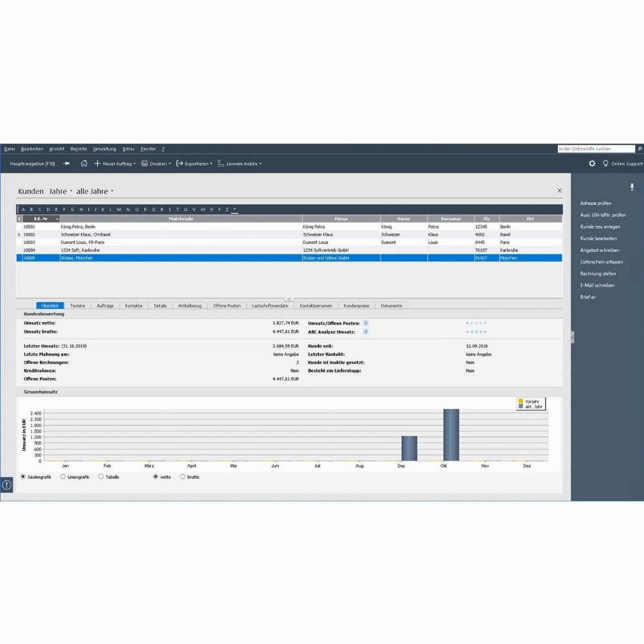This screenshot has height=644, width=644.
Task: Click Lieferschein erfassen link
Action: pyautogui.click(x=601, y=261)
